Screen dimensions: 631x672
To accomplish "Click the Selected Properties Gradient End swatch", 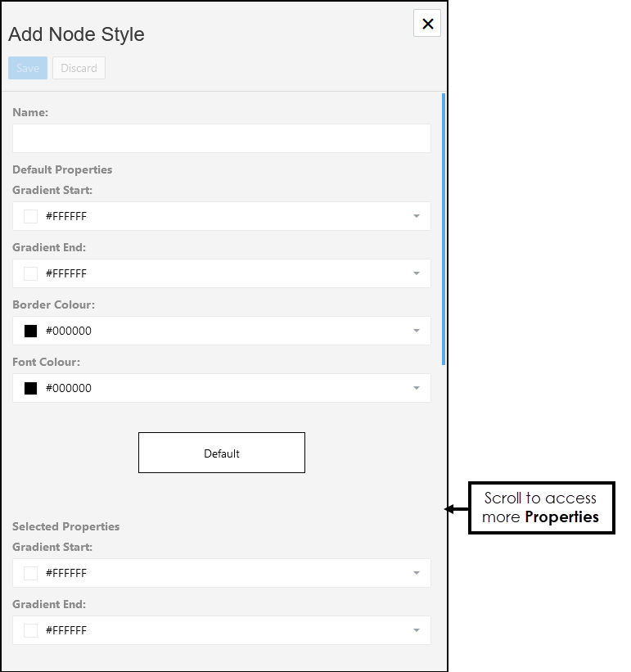I will coord(31,630).
